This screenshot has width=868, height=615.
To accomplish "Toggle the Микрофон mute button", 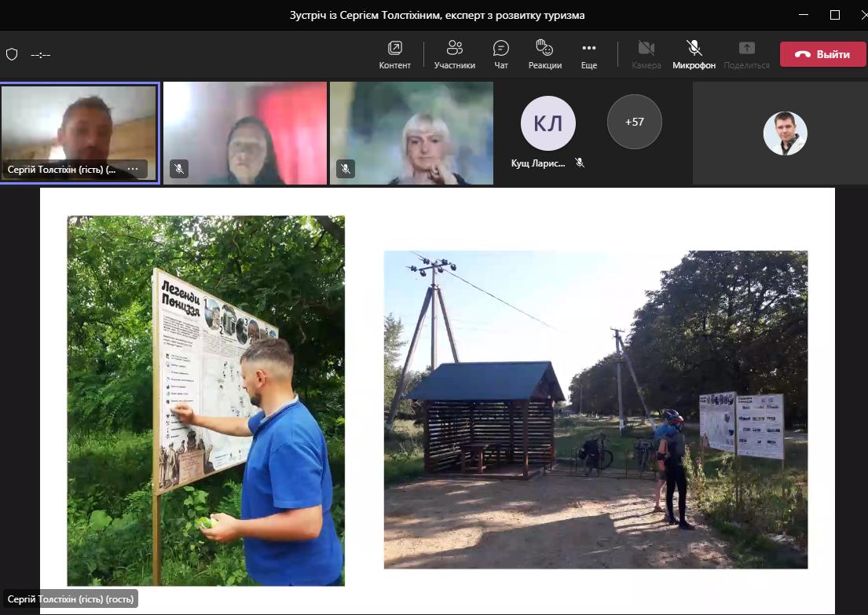I will [x=694, y=54].
